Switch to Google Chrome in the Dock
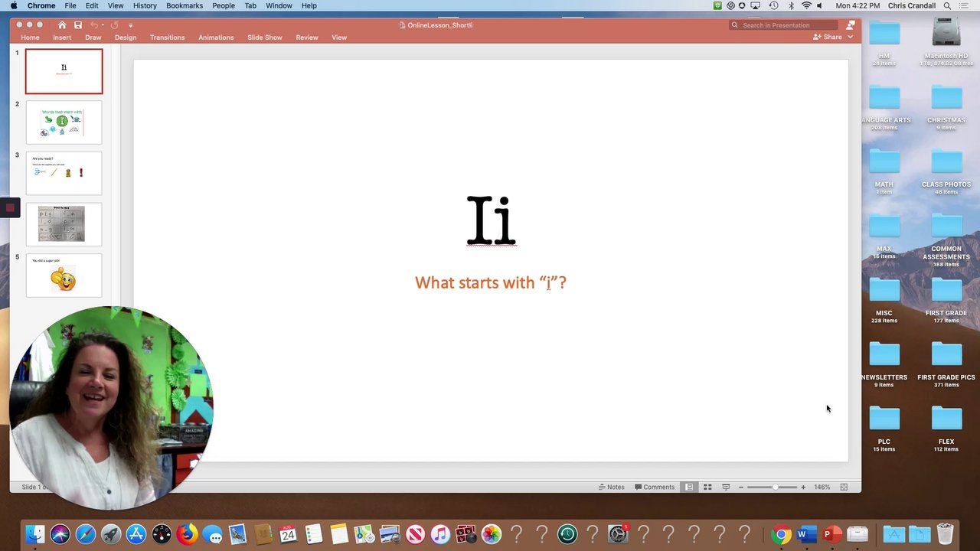 coord(781,534)
